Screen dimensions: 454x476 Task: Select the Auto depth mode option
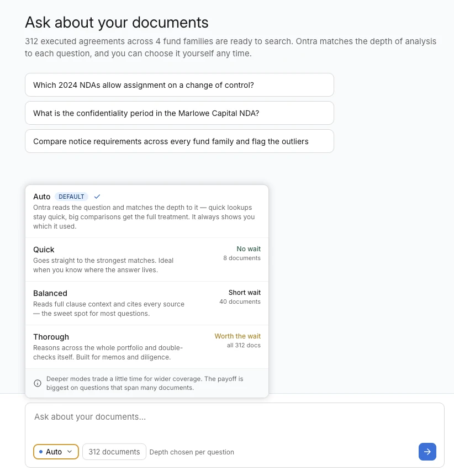coord(147,211)
